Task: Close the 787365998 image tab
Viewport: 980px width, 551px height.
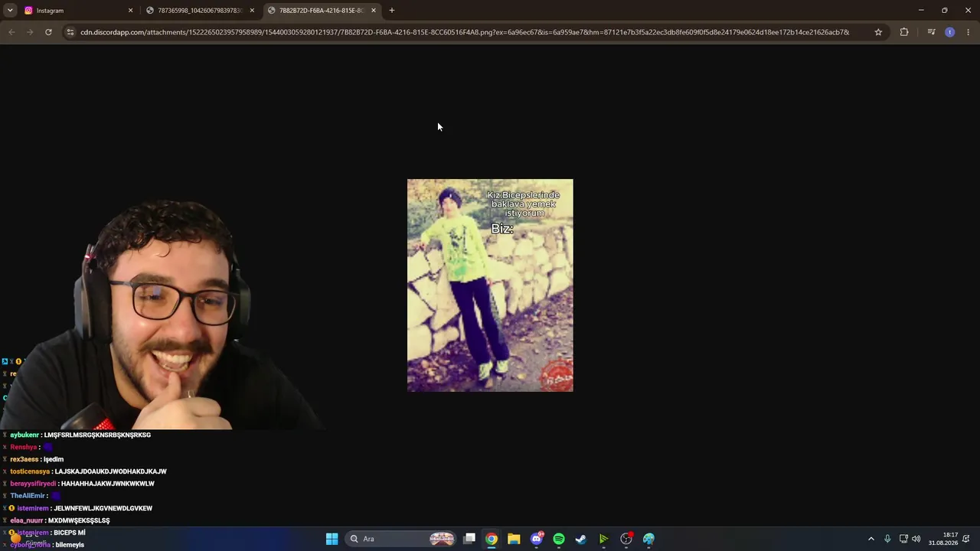Action: click(252, 11)
